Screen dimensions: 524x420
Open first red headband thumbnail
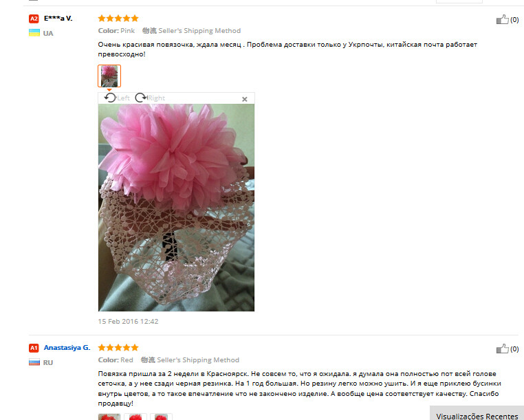[109, 417]
